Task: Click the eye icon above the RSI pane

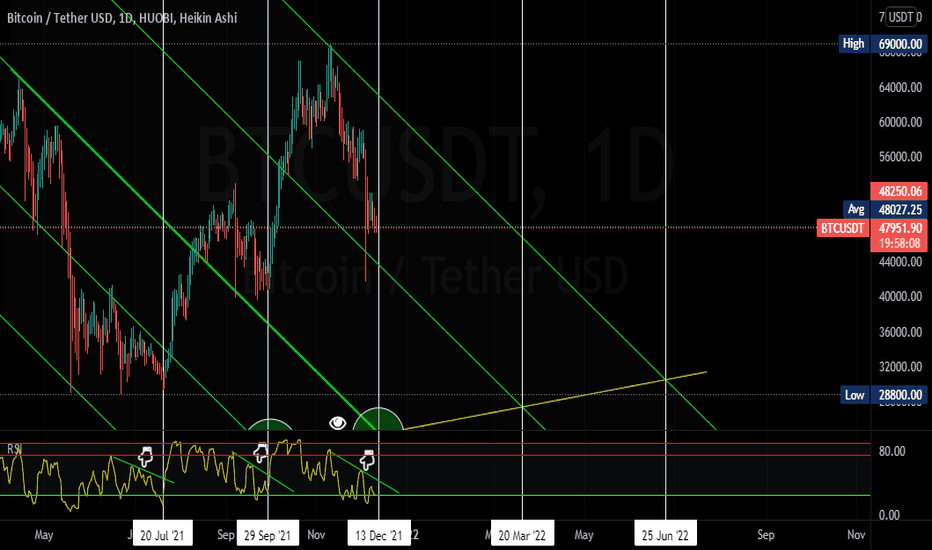Action: (x=338, y=423)
